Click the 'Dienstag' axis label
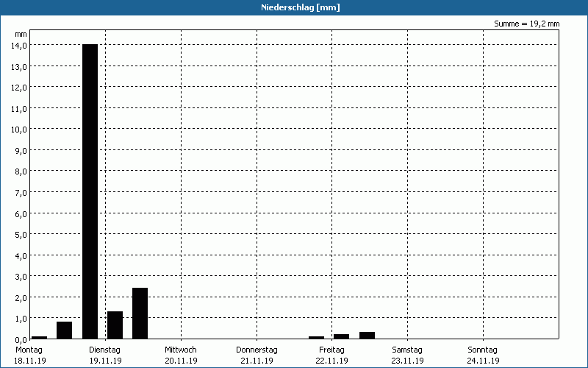 point(104,350)
